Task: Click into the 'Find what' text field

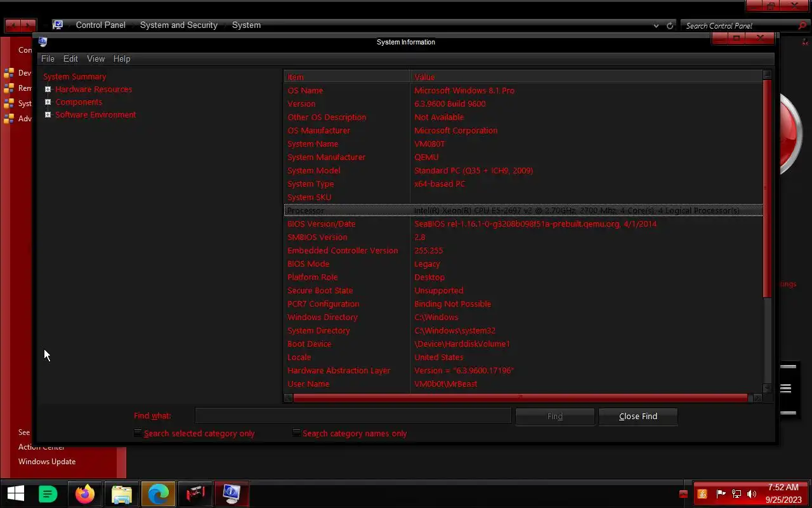Action: coord(353,416)
